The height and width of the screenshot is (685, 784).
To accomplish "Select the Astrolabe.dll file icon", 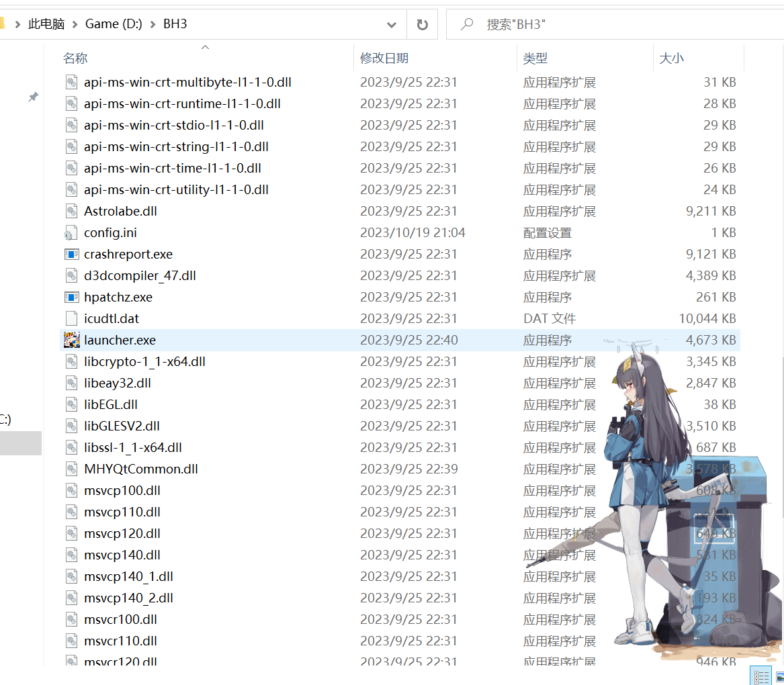I will (71, 211).
